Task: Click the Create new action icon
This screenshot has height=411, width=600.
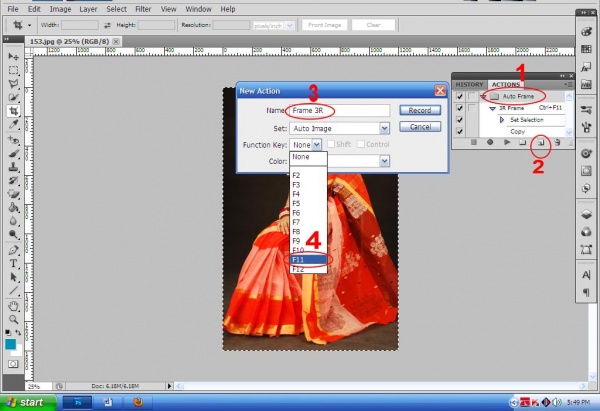Action: pos(539,143)
